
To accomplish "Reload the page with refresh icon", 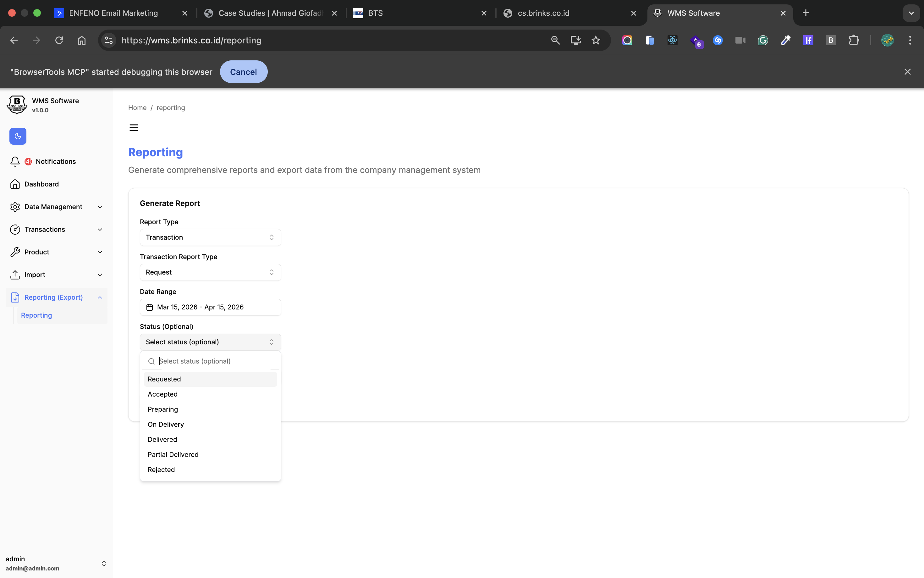I will coord(59,40).
